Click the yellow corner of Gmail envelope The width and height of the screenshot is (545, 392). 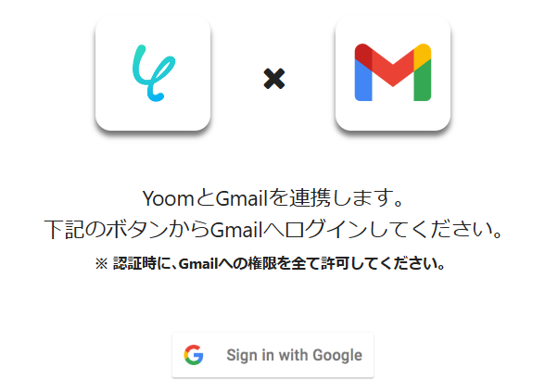click(423, 56)
